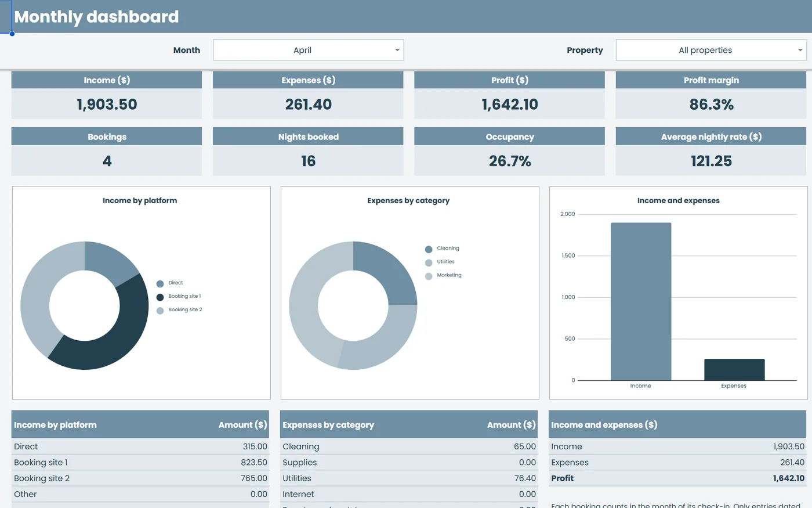This screenshot has height=508, width=812.
Task: Click the Monthly dashboard title
Action: (x=96, y=16)
